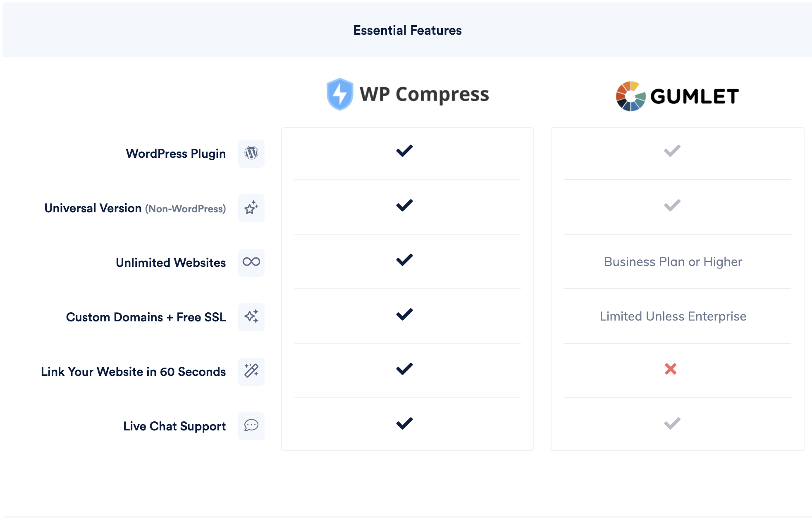Click the red X in Gumlet column
The width and height of the screenshot is (812, 518).
coord(671,369)
